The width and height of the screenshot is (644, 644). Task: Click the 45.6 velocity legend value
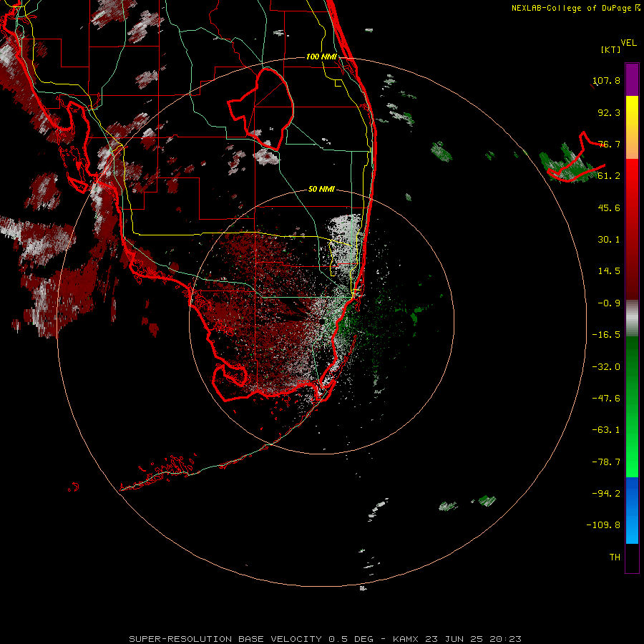click(609, 208)
